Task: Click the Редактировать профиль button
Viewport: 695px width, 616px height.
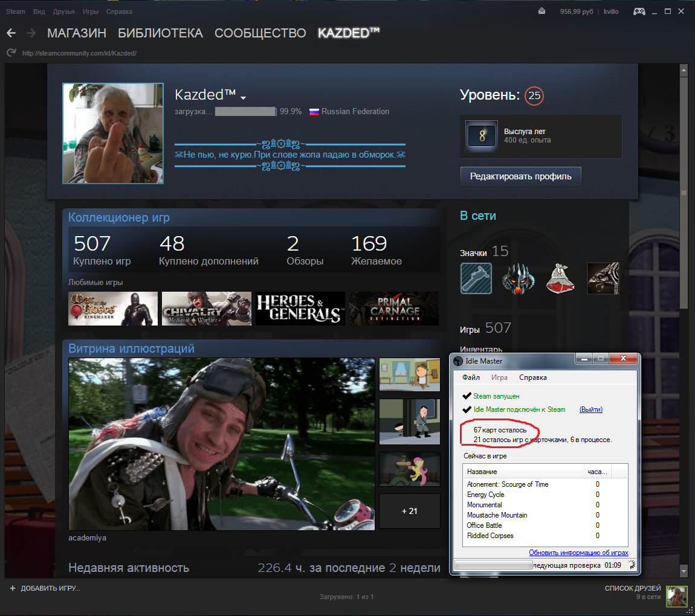Action: [521, 176]
